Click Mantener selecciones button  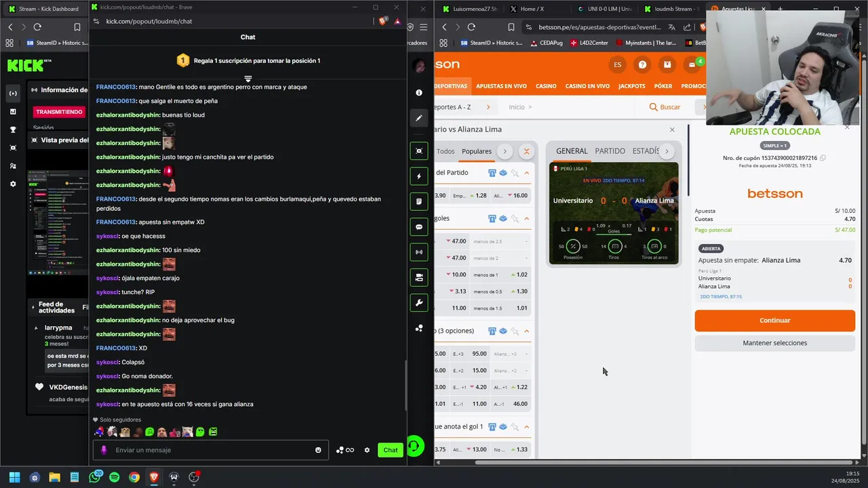(x=774, y=343)
